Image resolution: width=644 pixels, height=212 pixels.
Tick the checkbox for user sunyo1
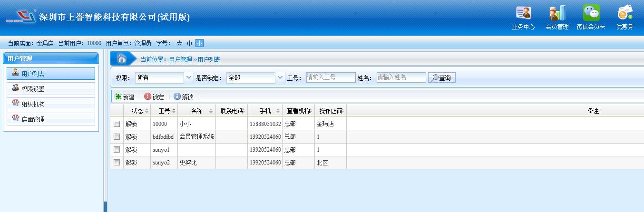click(x=117, y=150)
